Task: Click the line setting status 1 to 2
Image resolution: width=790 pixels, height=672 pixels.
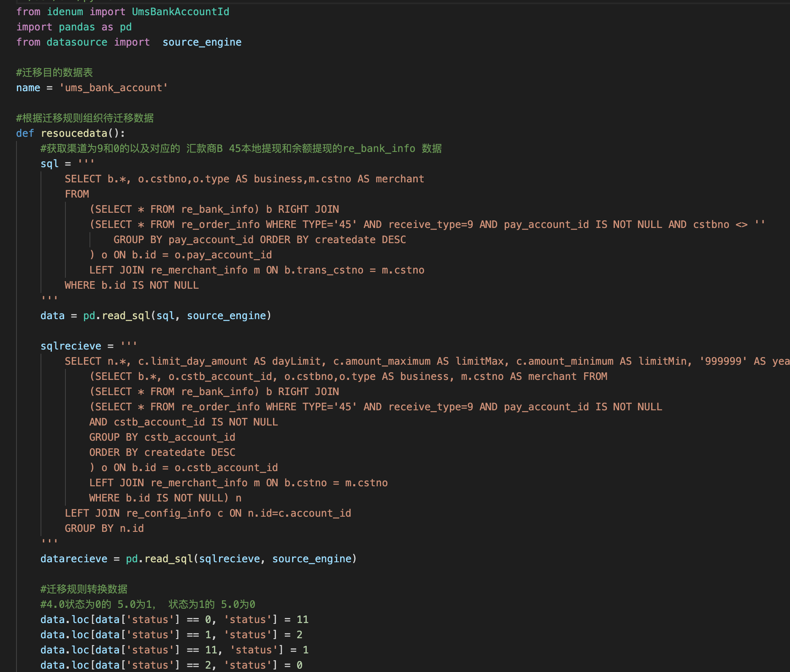Action: coord(171,635)
